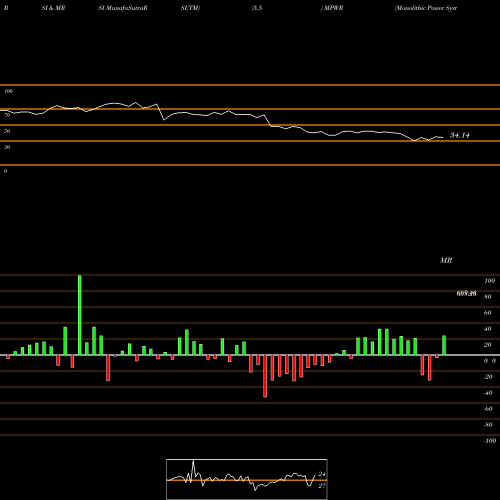Click the MR axis label 40
The width and height of the screenshot is (500, 500).
pos(488,329)
